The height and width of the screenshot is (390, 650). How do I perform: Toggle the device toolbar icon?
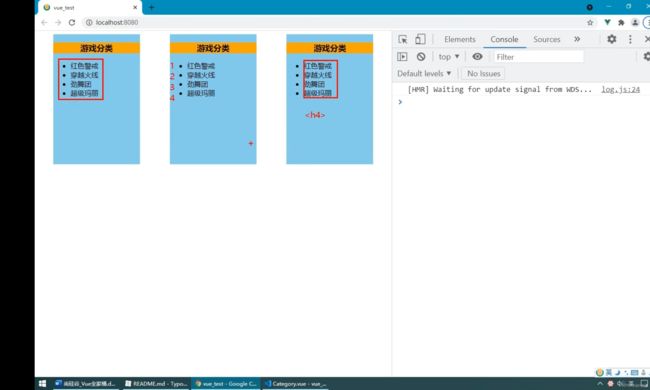tap(420, 39)
